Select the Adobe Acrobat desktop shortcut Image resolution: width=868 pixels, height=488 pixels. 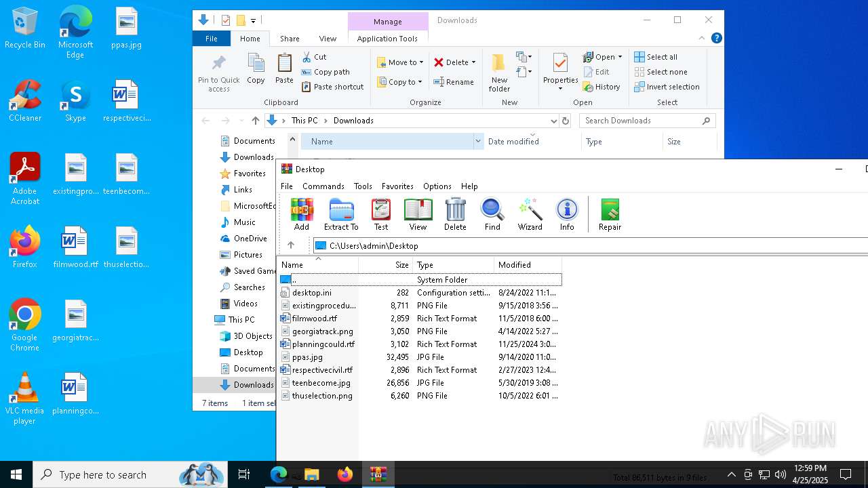click(x=25, y=179)
